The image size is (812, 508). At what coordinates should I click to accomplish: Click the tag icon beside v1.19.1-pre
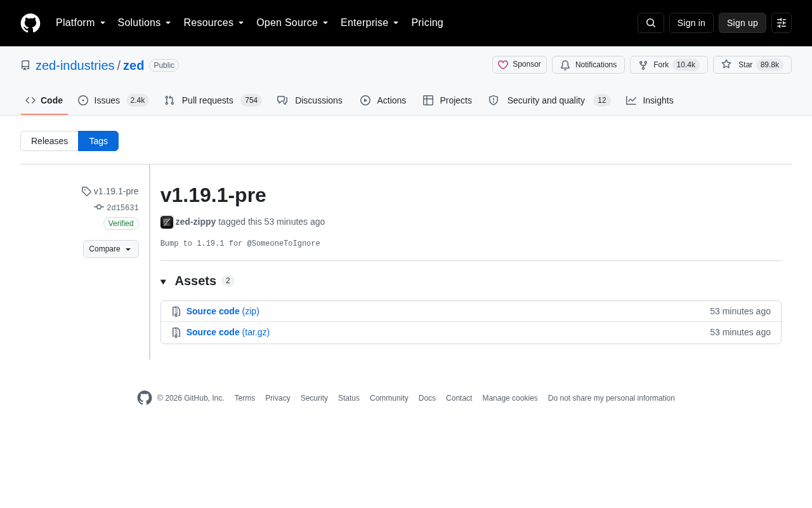(86, 191)
